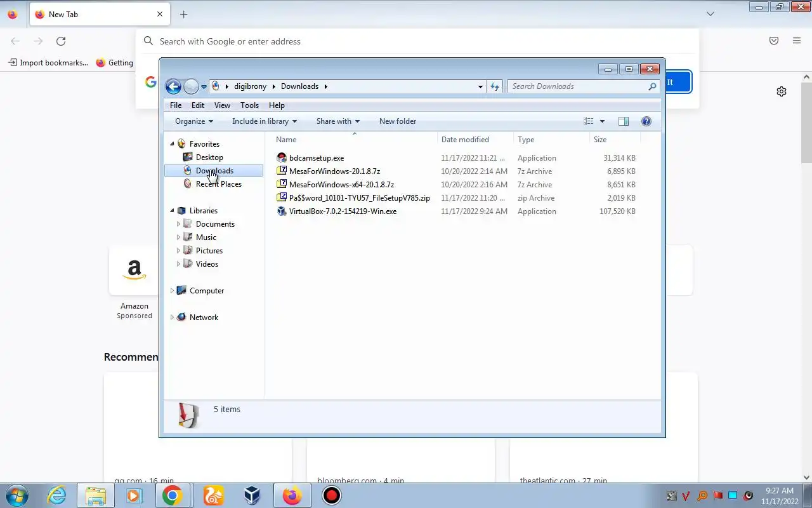Screen dimensions: 812x508
Task: Select the Computer item in navigation pane
Action: [x=207, y=291]
